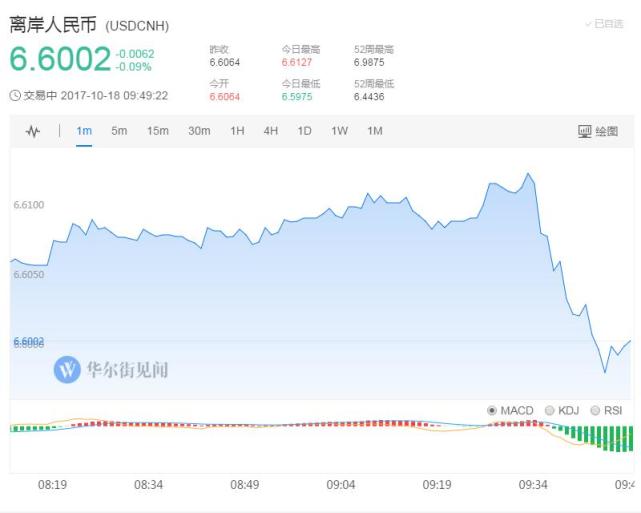Switch to the 1m interval tab
The height and width of the screenshot is (513, 641).
coord(84,131)
